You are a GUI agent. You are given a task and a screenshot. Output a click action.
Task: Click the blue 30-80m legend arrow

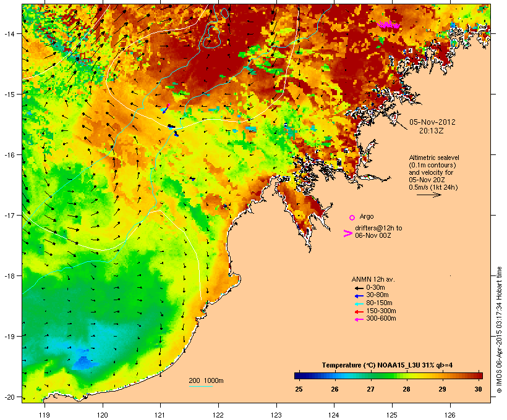coord(359,296)
